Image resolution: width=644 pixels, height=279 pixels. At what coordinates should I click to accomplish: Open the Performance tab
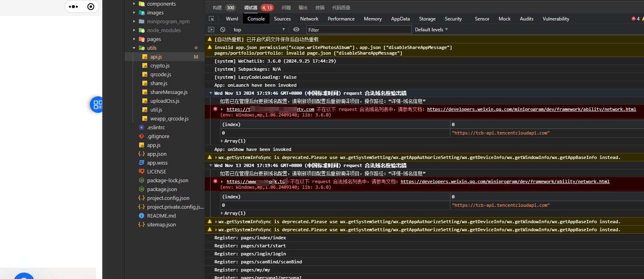coord(341,19)
